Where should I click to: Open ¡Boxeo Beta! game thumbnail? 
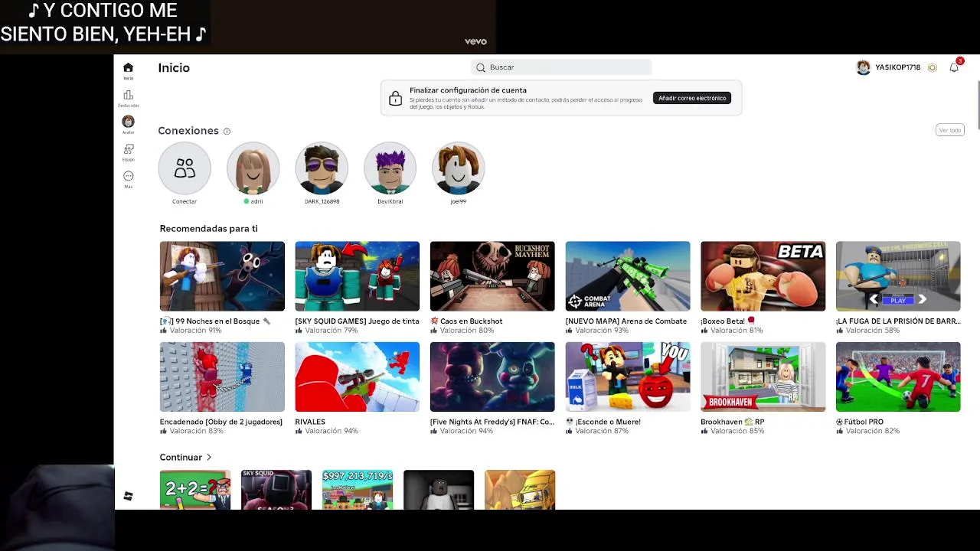tap(763, 276)
